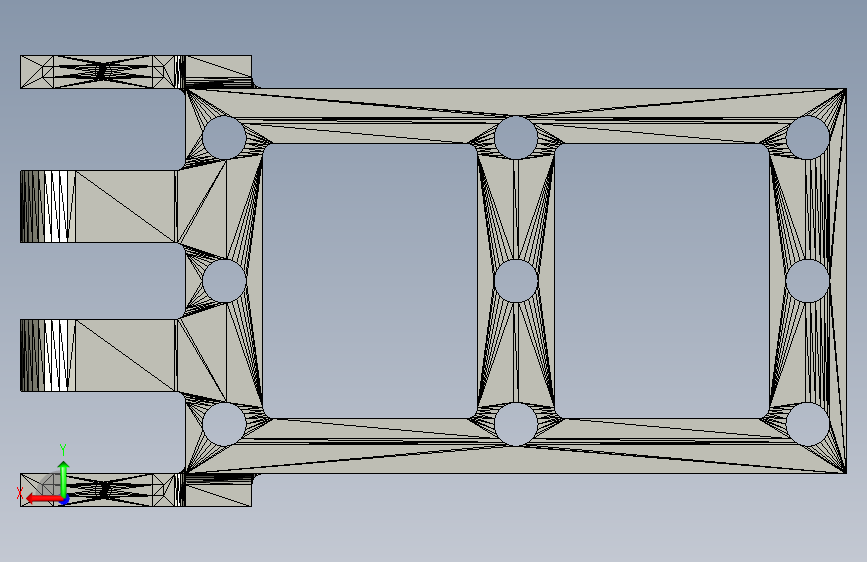867x562 pixels.
Task: Select the green Y label on the axis triad
Action: click(63, 450)
